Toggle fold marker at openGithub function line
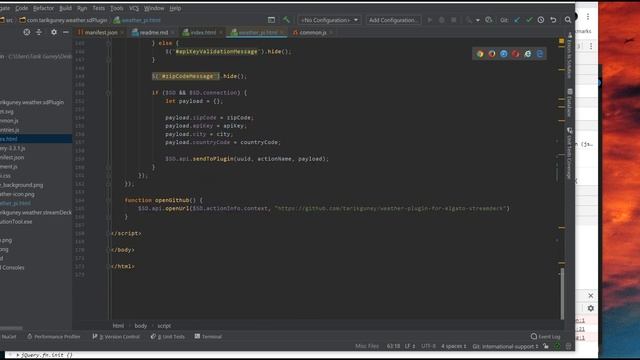The height and width of the screenshot is (360, 640). coord(109,200)
